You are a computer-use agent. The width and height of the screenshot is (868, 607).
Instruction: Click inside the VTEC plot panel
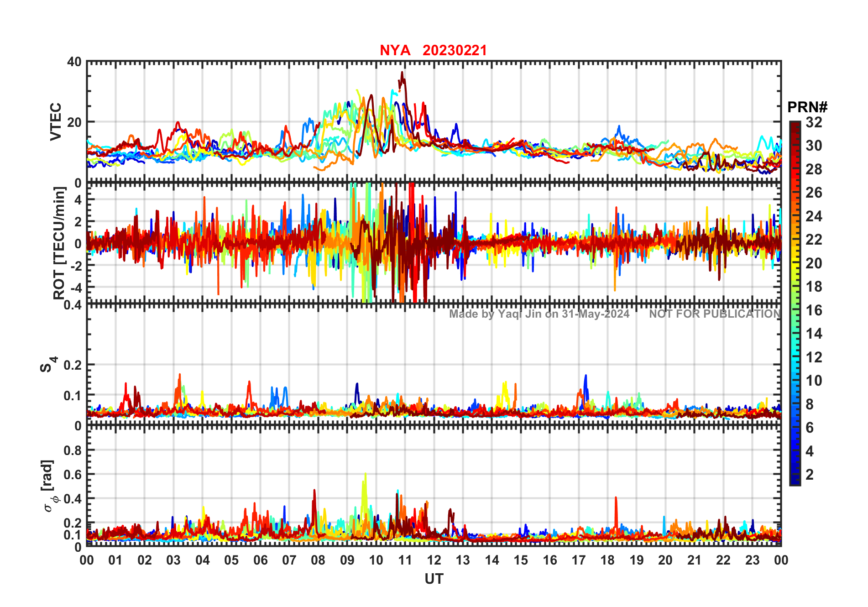[x=434, y=122]
